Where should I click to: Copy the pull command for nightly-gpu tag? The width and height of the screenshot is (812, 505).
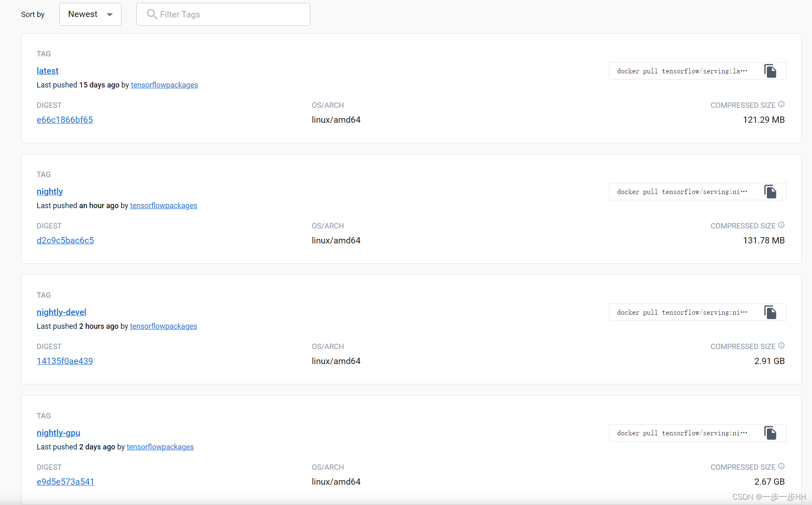[770, 433]
